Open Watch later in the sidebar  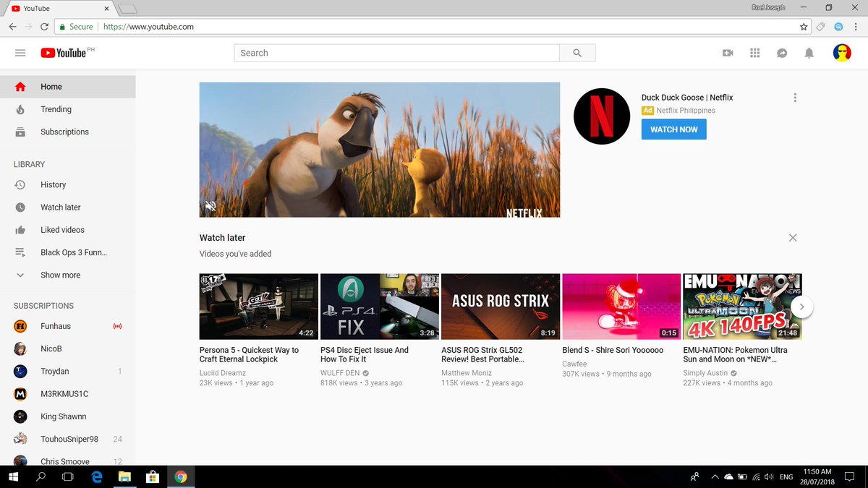[x=67, y=207]
